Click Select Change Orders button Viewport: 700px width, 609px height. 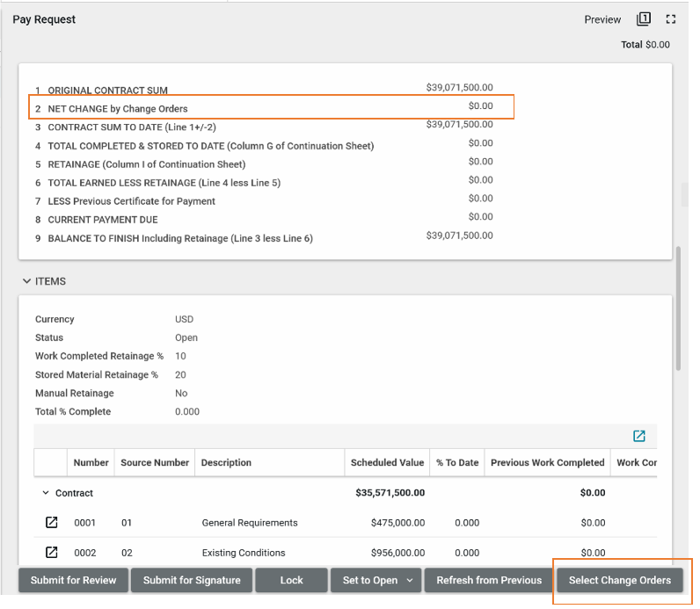coord(619,580)
